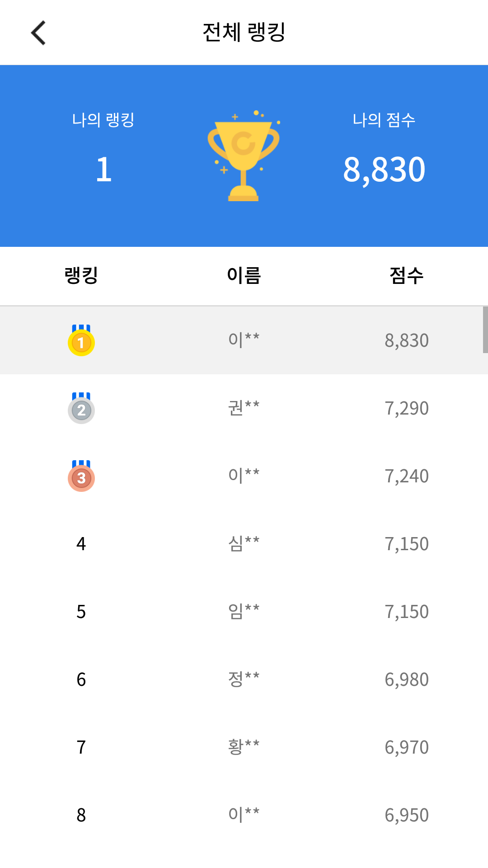Viewport: 488px width, 868px height.
Task: Click the bronze third-place medal
Action: coord(81,476)
